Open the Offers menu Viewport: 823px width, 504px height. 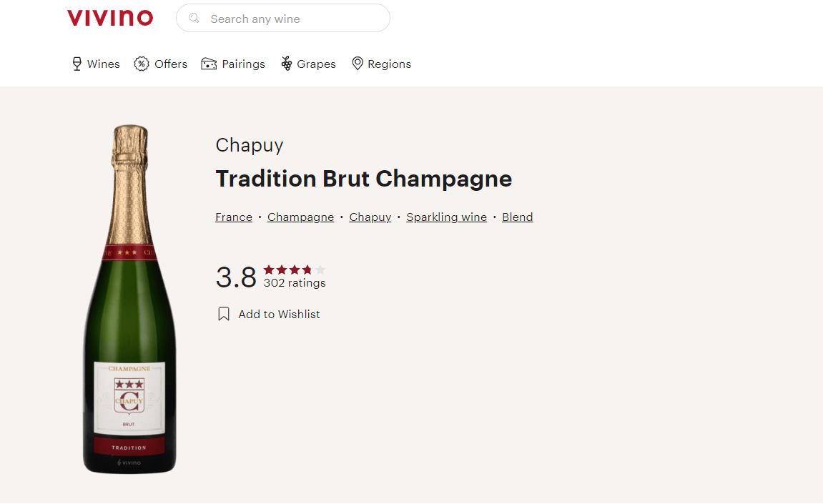(x=171, y=64)
